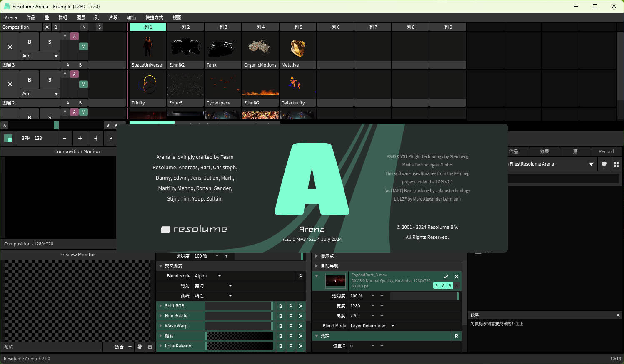Switch to the 效果 browser tab

pos(544,151)
